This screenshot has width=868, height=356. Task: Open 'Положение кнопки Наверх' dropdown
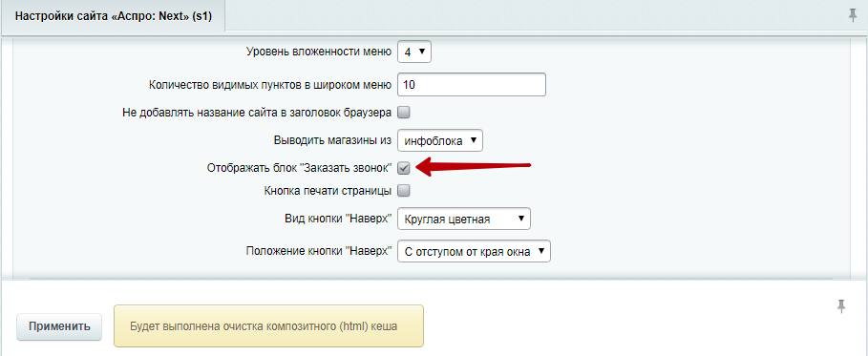click(x=475, y=252)
